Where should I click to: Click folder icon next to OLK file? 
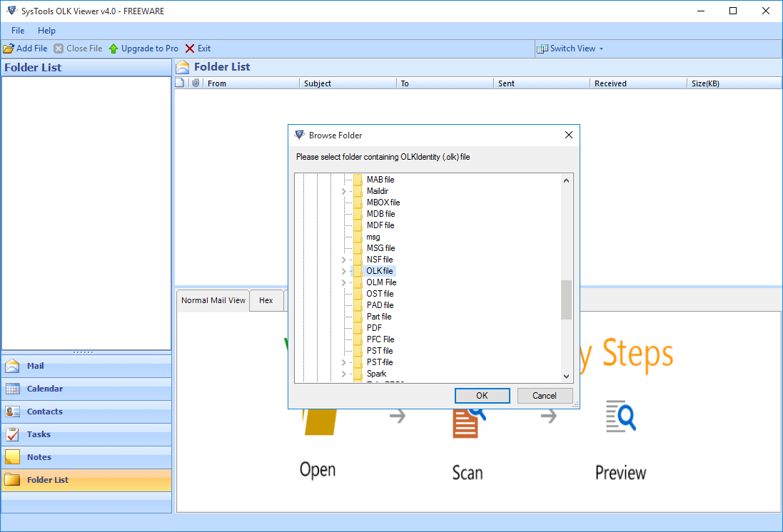(358, 271)
